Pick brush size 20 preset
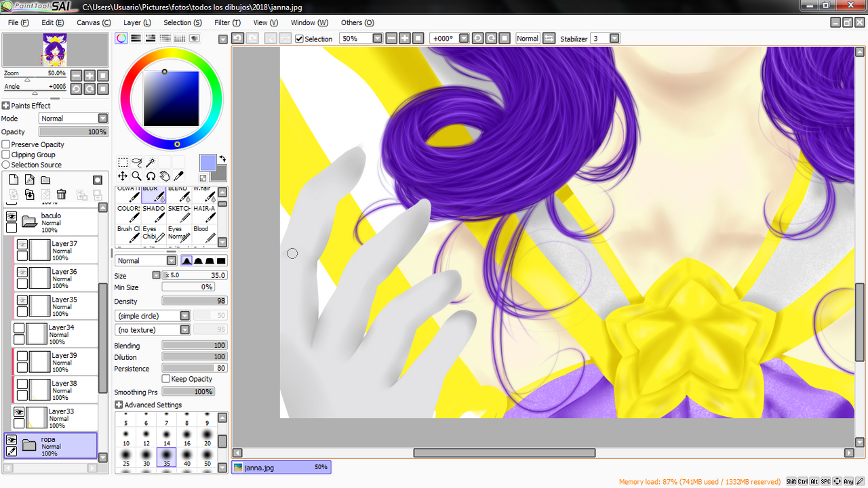868x488 pixels. coord(207,437)
